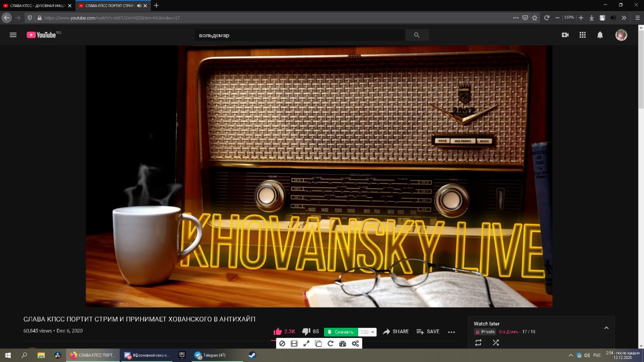This screenshot has width=644, height=362.
Task: Click the SHARE button
Action: 395,332
